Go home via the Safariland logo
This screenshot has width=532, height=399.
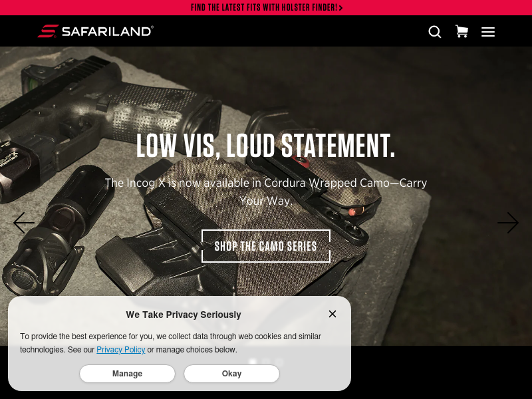[95, 31]
